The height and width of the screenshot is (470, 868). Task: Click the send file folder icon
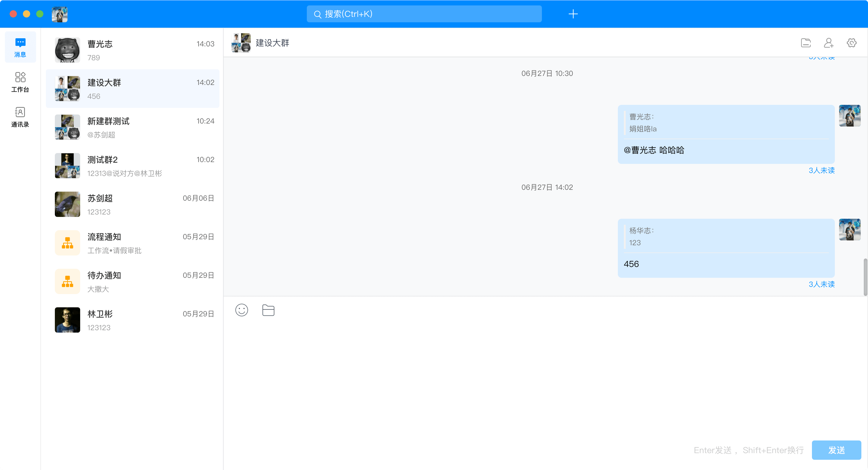[x=268, y=310]
